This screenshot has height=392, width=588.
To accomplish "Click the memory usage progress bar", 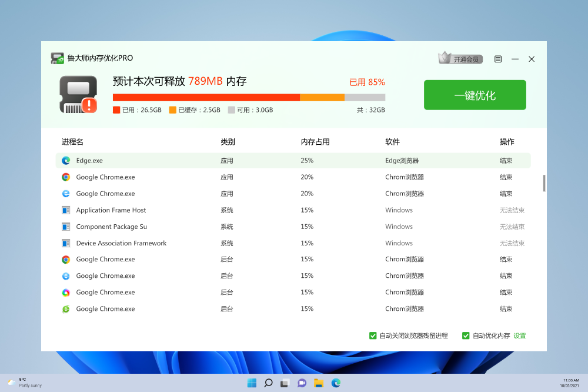I will (249, 97).
